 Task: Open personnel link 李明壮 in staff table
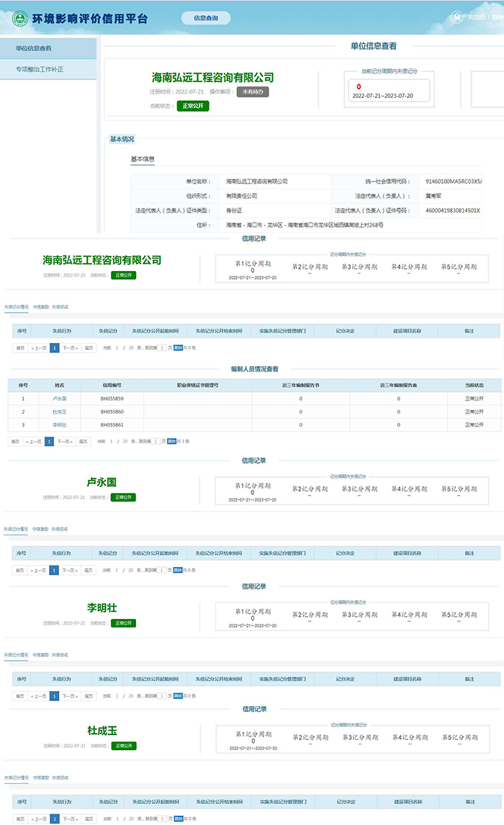(x=59, y=425)
